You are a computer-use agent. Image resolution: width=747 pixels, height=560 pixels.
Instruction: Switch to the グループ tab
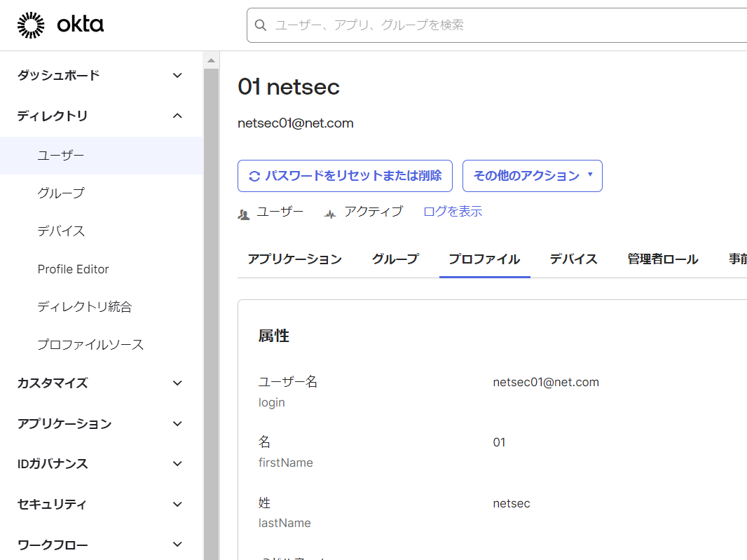(395, 259)
